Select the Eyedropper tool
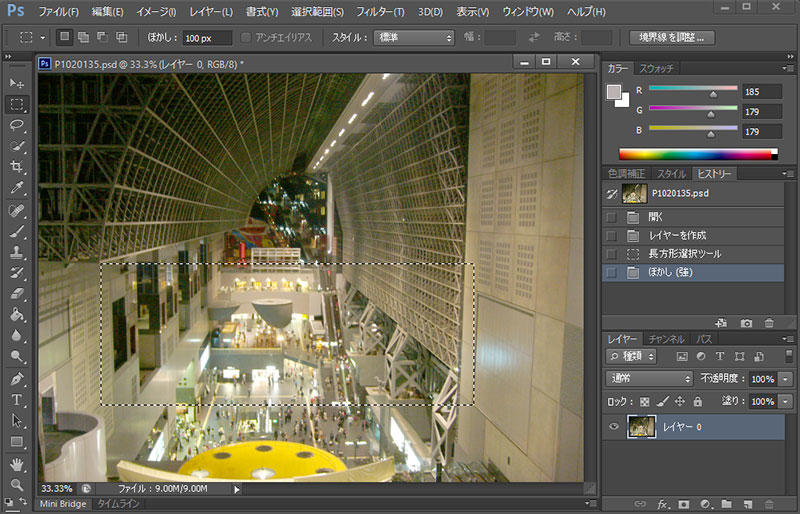Screen dimensions: 800x514 (x=17, y=188)
